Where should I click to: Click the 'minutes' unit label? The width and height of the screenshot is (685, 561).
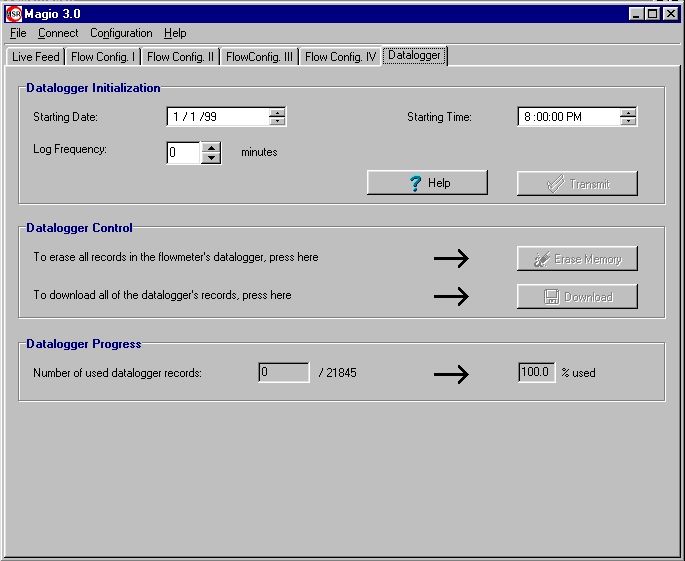(x=259, y=152)
